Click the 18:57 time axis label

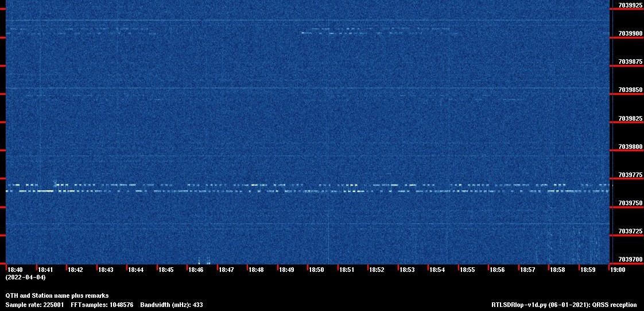coord(528,270)
